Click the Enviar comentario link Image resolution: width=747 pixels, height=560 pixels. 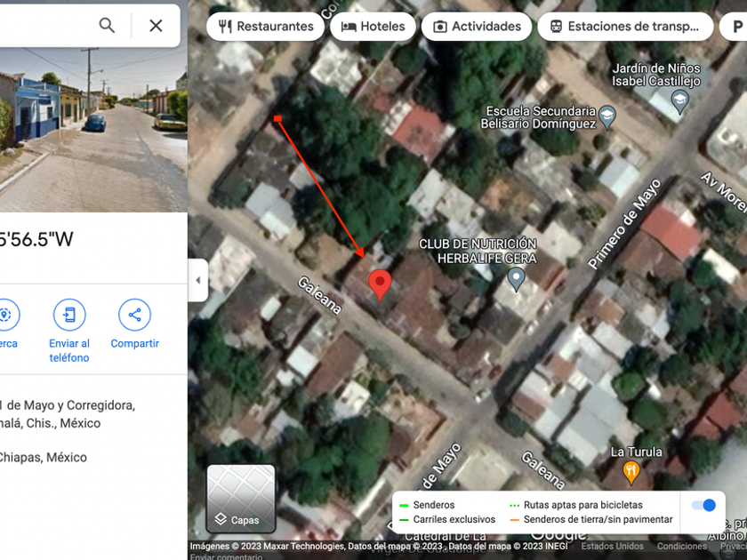click(x=226, y=556)
